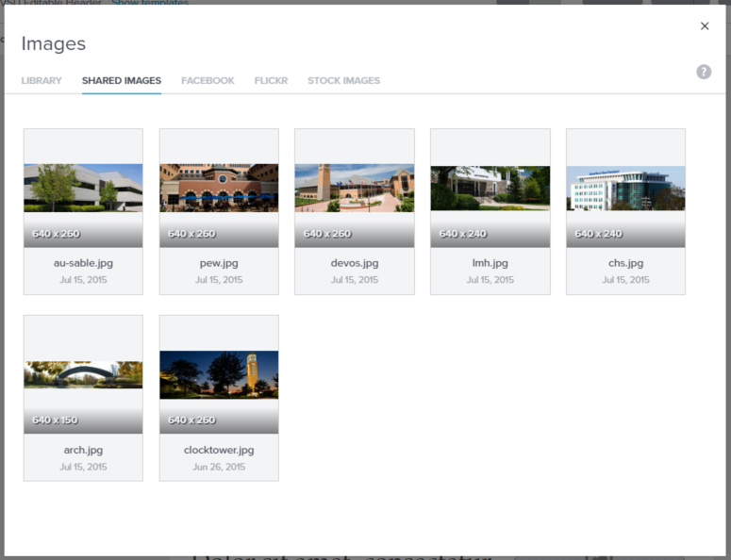Open the Stock Images tab
The image size is (731, 560).
343,81
